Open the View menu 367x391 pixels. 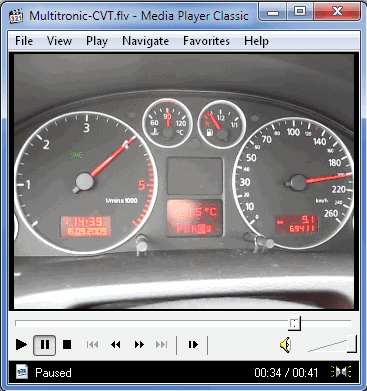[59, 41]
